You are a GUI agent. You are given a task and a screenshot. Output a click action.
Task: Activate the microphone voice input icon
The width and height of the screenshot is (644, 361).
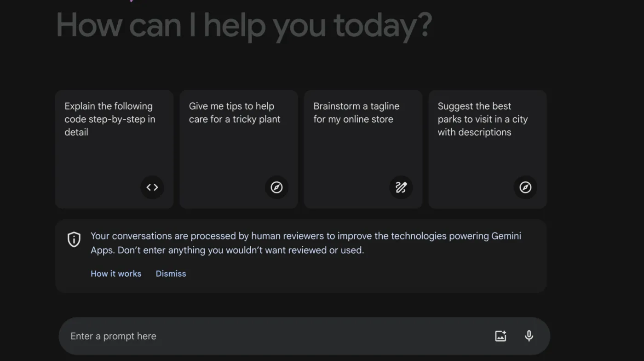pos(529,336)
